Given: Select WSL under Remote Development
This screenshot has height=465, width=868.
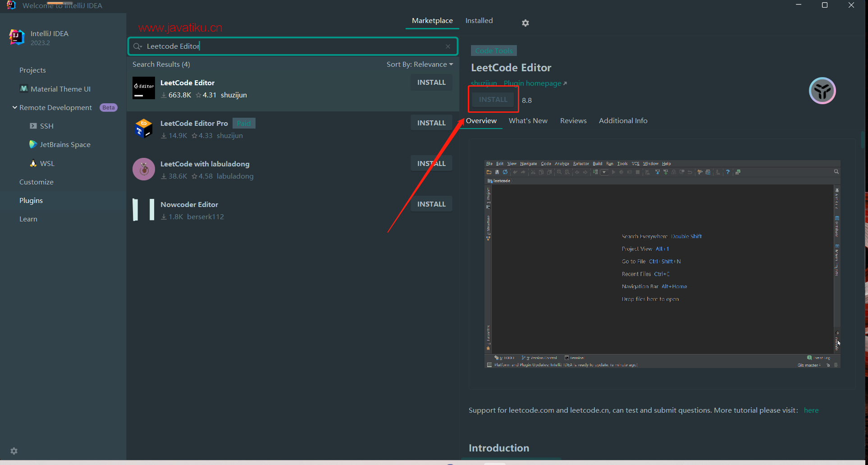Looking at the screenshot, I should click(x=47, y=164).
